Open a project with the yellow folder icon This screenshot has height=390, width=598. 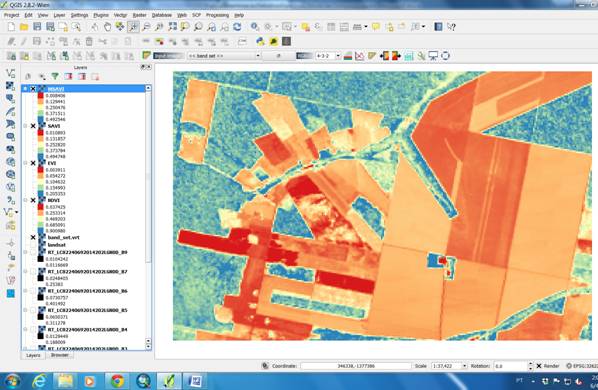[x=24, y=27]
